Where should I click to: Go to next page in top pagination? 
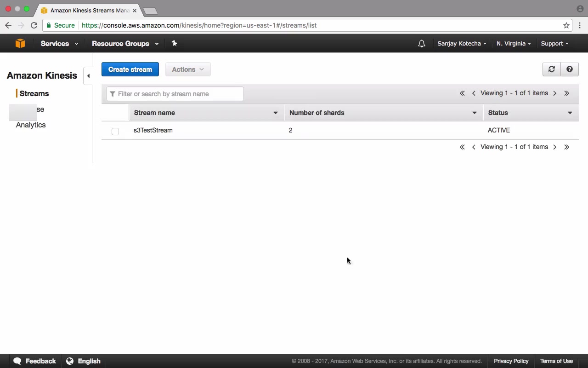coord(555,93)
